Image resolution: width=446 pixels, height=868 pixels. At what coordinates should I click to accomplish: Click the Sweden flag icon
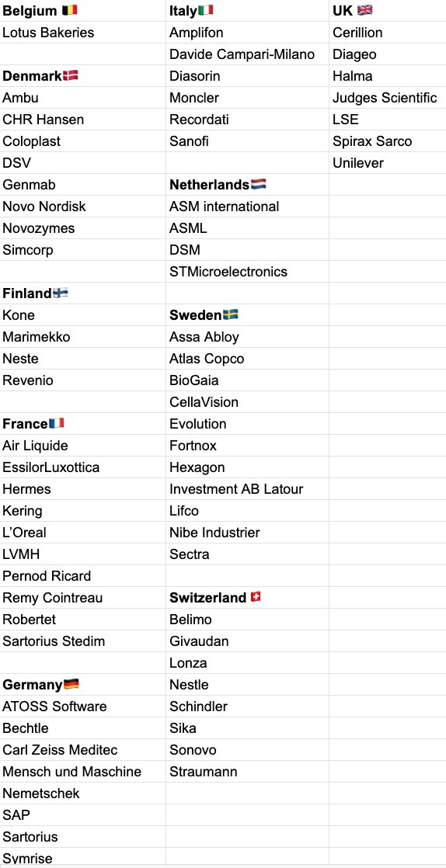[x=231, y=315]
